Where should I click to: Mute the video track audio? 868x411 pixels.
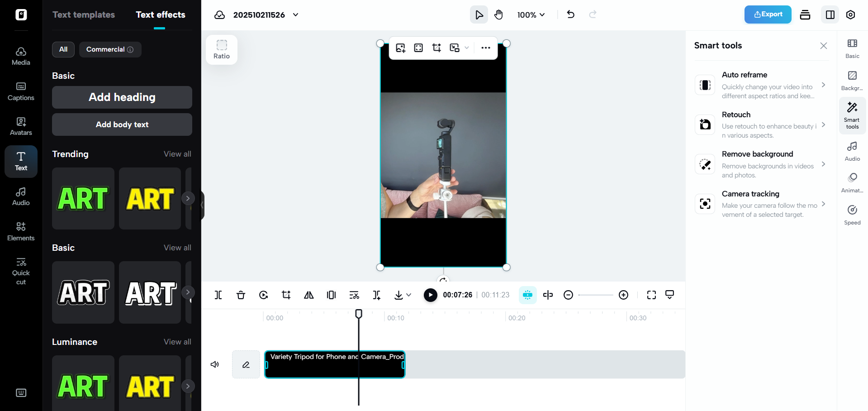[214, 364]
